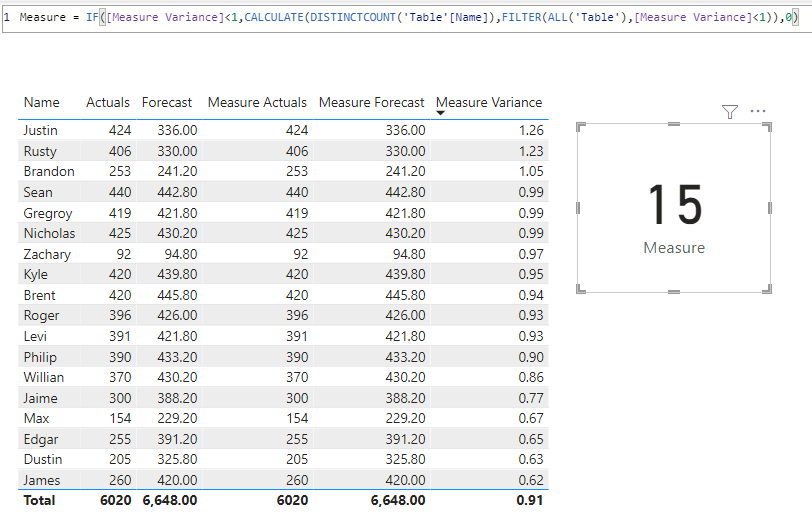812x521 pixels.
Task: Sort by the Measure Actuals column header
Action: (x=257, y=103)
